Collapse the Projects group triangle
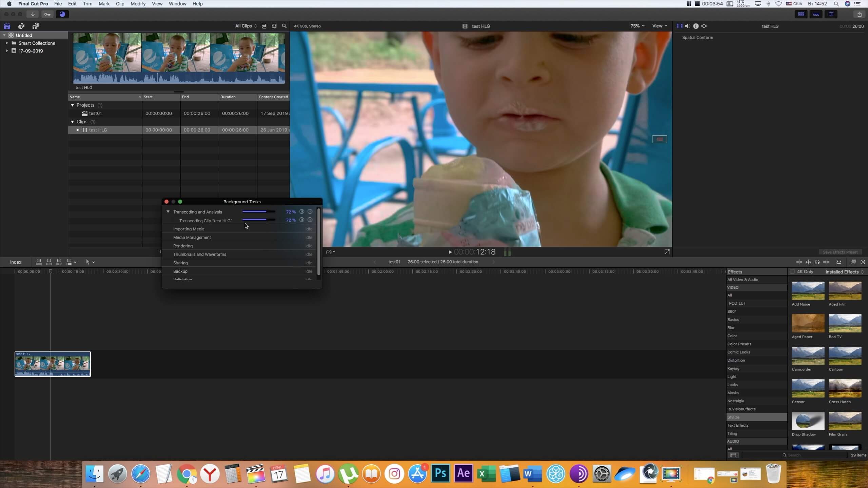868x488 pixels. (72, 105)
